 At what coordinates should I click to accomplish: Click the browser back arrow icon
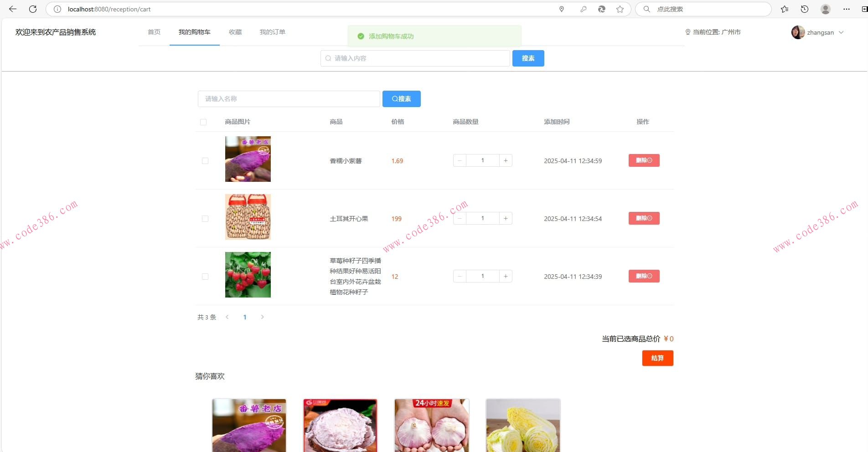[x=12, y=9]
